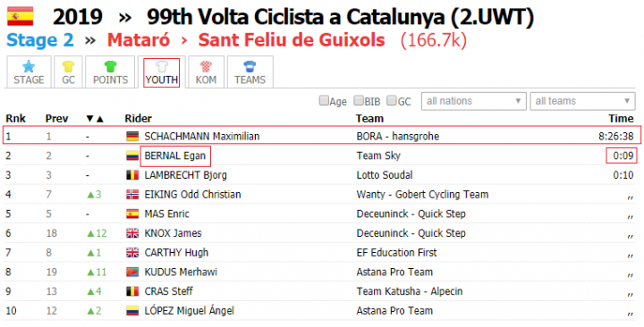
Task: Click the yellow GC jersey icon
Action: 68,66
